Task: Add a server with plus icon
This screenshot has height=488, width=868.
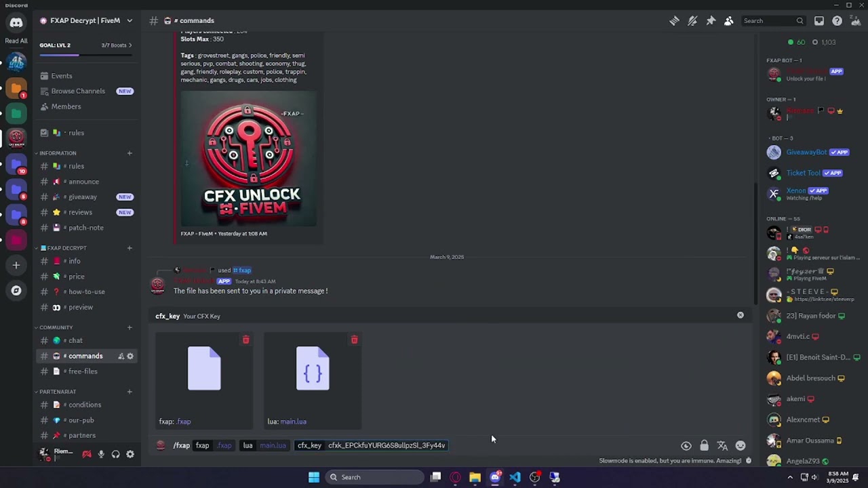Action: click(x=16, y=265)
